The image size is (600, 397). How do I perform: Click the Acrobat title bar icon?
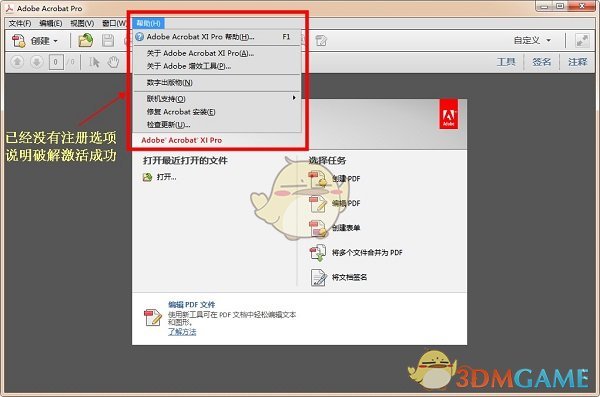coord(10,8)
